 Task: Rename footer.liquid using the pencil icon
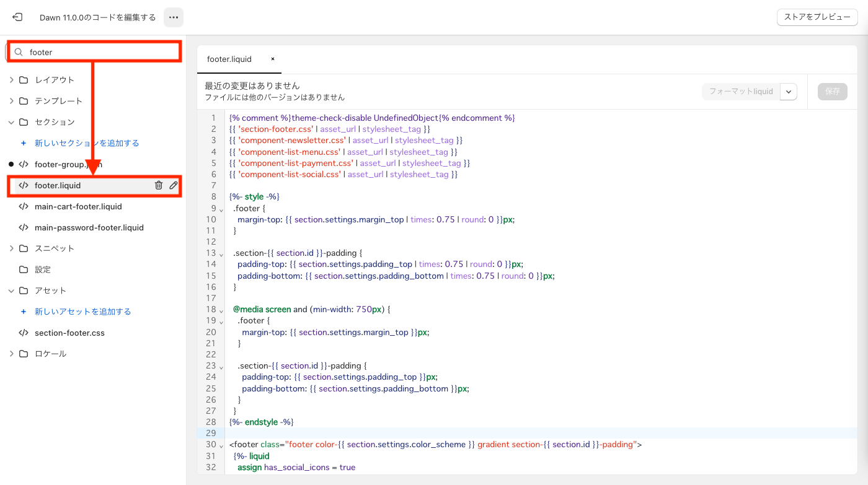pyautogui.click(x=174, y=185)
